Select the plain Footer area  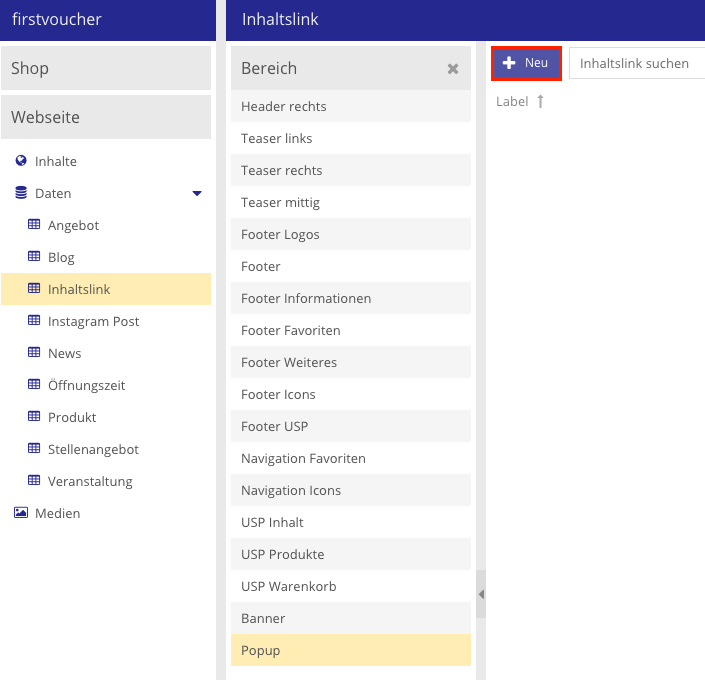pyautogui.click(x=351, y=266)
